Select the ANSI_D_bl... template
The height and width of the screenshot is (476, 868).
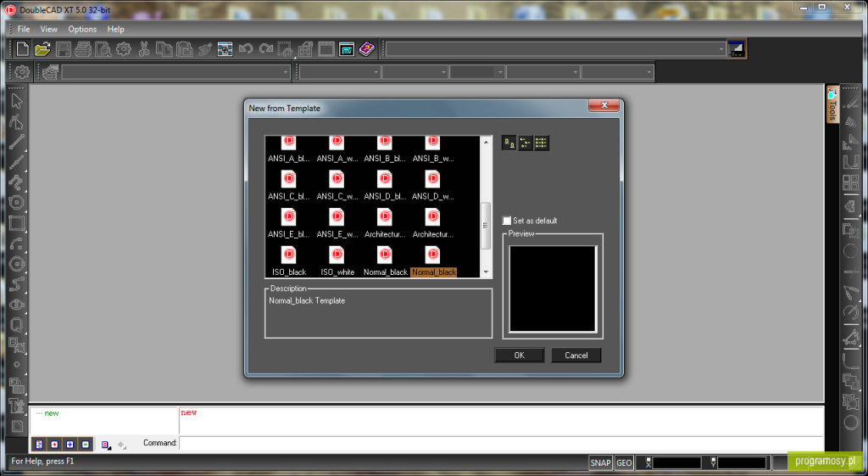click(385, 186)
